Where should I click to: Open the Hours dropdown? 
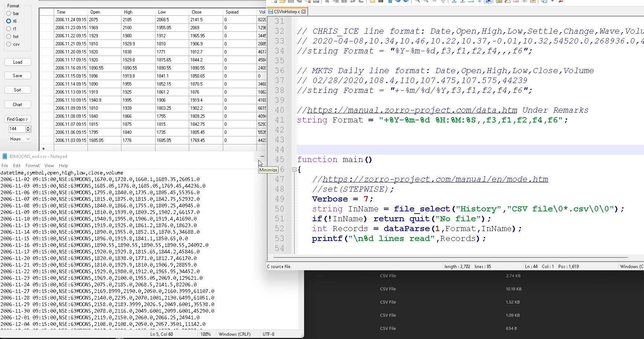[x=20, y=139]
